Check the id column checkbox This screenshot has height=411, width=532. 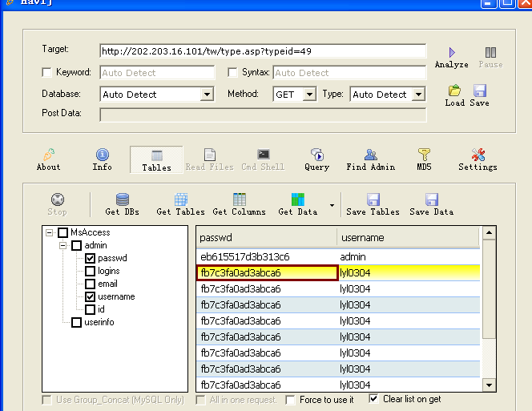click(x=90, y=309)
